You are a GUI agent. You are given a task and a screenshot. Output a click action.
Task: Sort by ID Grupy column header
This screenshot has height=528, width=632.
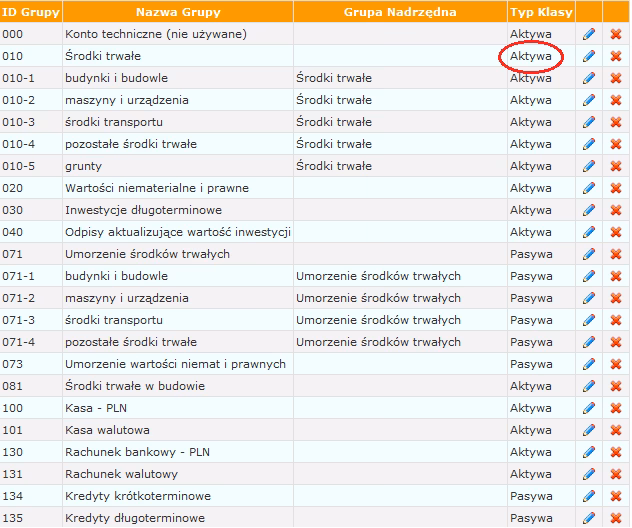(x=29, y=12)
